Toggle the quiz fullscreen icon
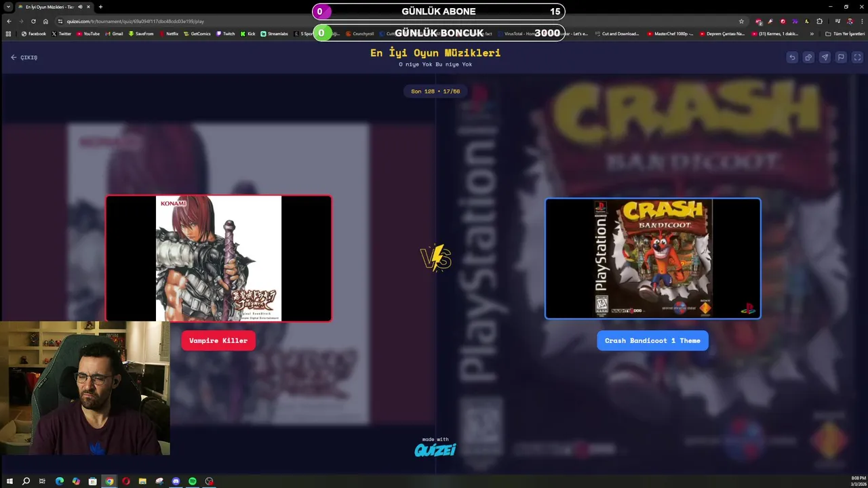 click(857, 58)
